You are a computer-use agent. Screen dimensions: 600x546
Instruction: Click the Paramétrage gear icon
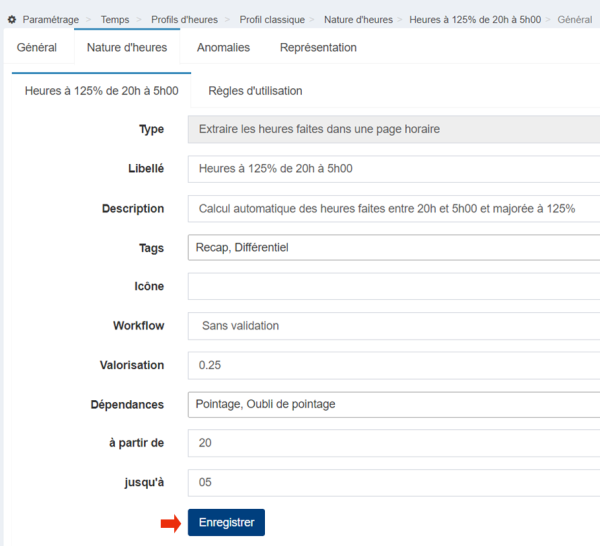[12, 20]
